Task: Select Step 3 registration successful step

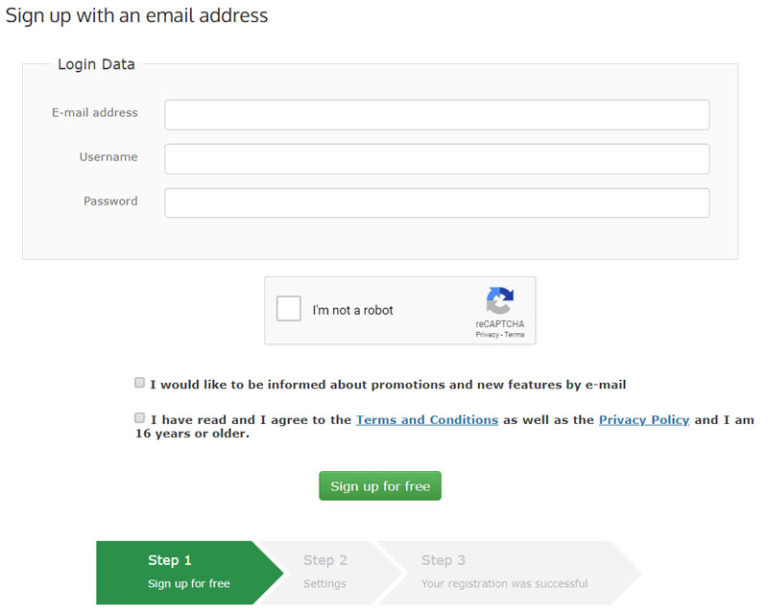Action: click(504, 572)
